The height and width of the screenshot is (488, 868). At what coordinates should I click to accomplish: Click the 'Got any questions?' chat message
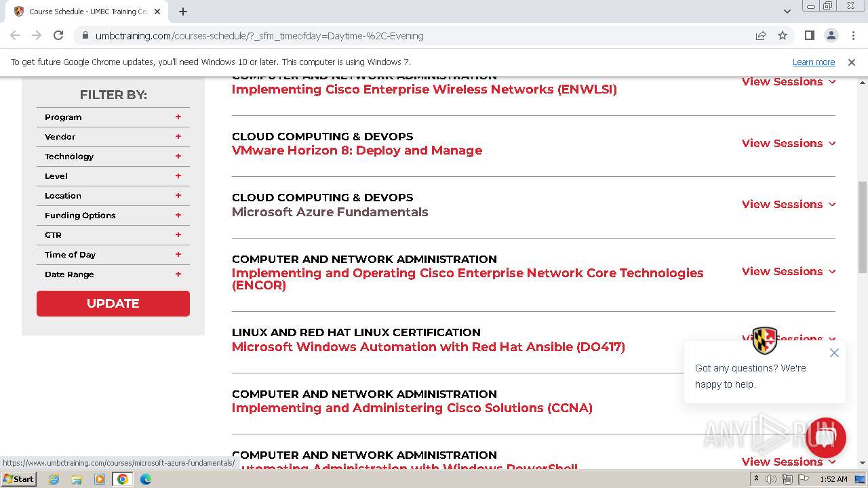751,376
